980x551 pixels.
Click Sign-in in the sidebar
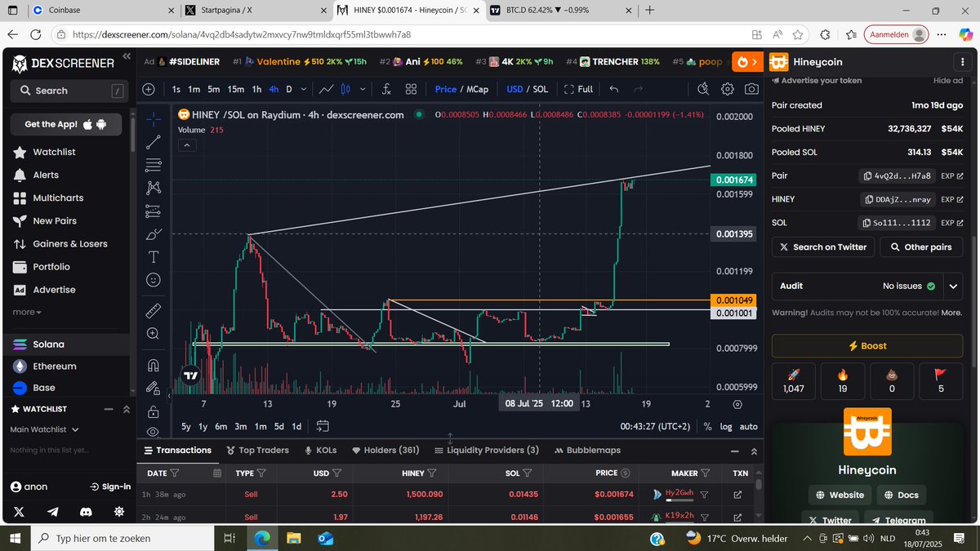pos(110,487)
